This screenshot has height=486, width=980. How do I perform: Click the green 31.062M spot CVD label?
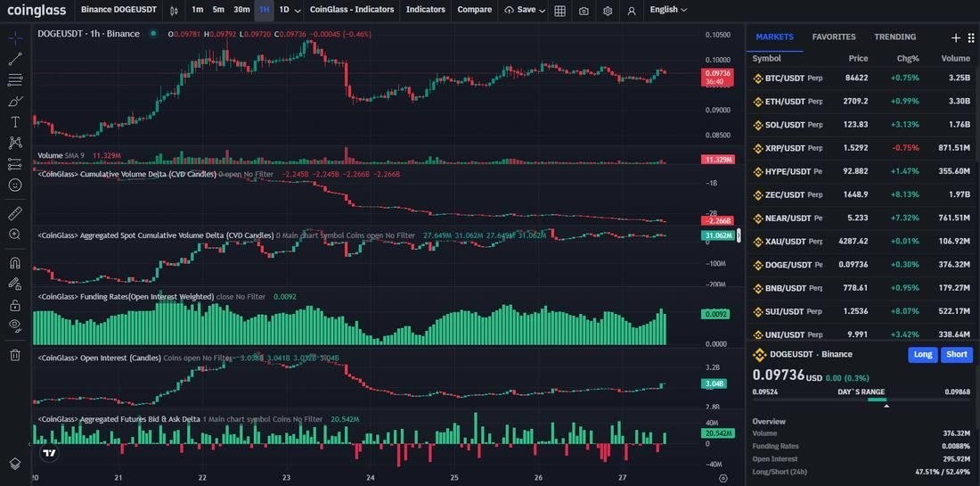pyautogui.click(x=717, y=235)
